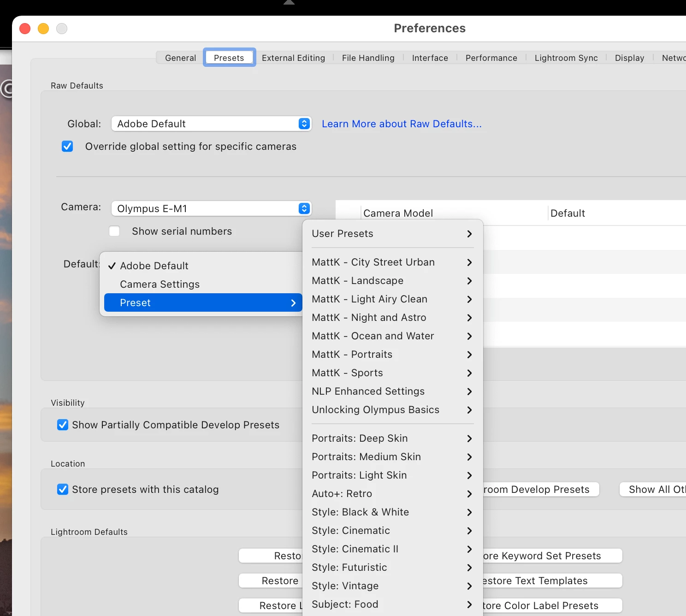Viewport: 686px width, 616px height.
Task: Open MattK - Night and Astro group
Action: click(392, 317)
